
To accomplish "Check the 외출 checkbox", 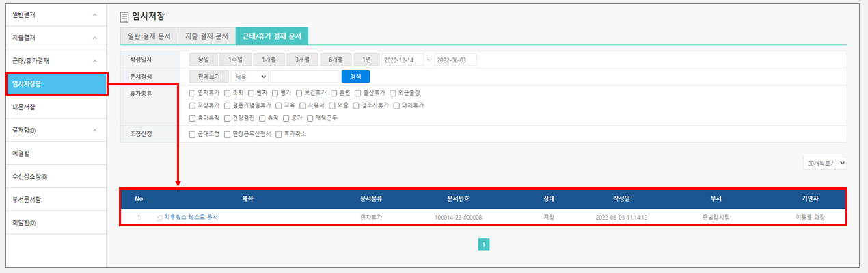I will [331, 105].
